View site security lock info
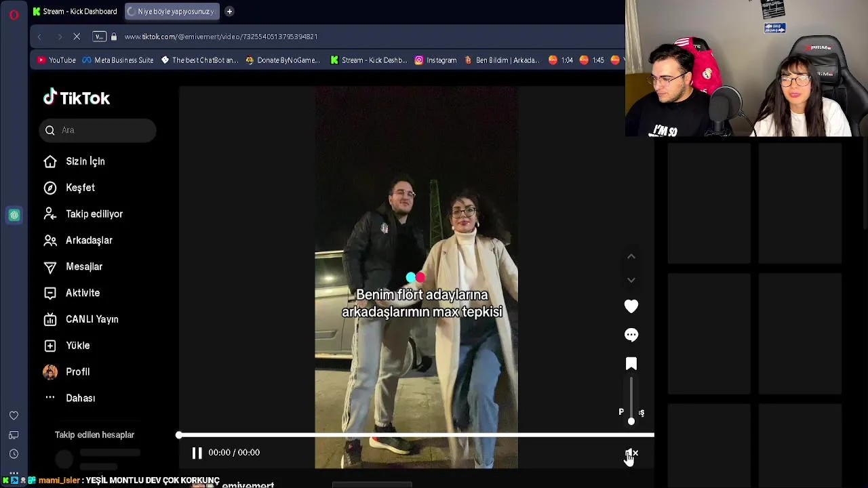868x488 pixels. click(114, 37)
